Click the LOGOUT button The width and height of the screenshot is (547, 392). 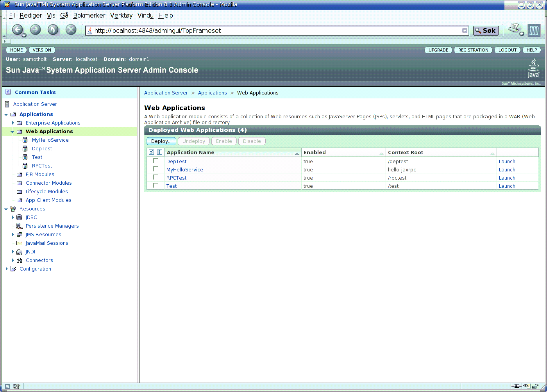pos(508,50)
